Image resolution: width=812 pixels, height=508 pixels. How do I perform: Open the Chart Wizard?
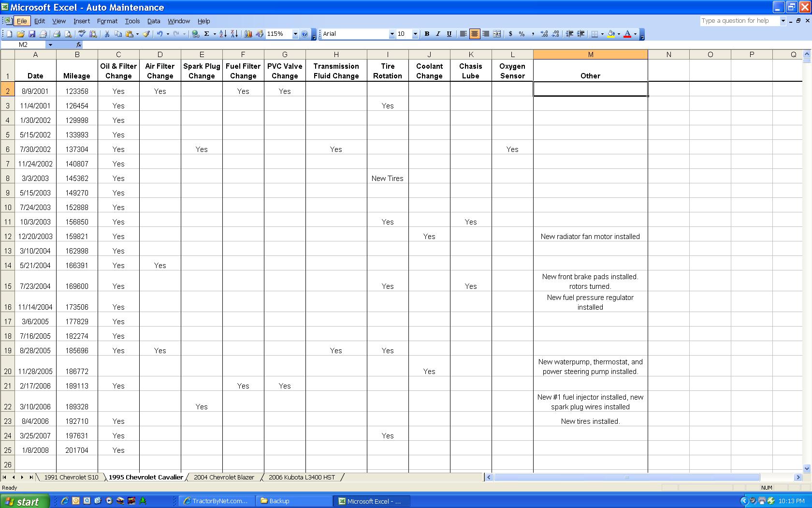(248, 34)
